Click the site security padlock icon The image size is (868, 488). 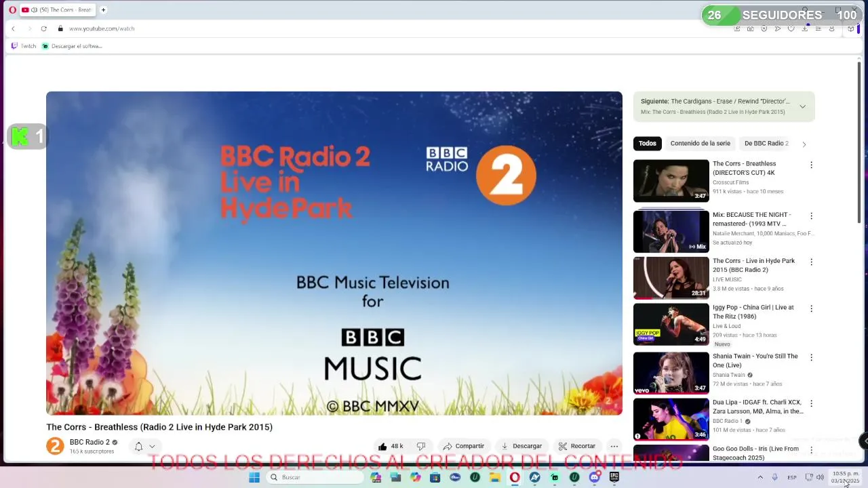click(x=60, y=28)
